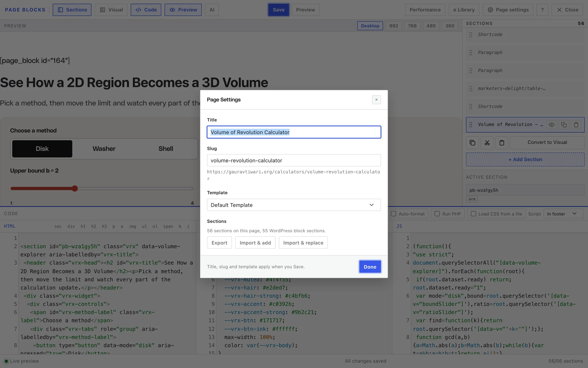Click the Done button in Page Settings
Viewport: 588px width, 368px height.
[370, 267]
